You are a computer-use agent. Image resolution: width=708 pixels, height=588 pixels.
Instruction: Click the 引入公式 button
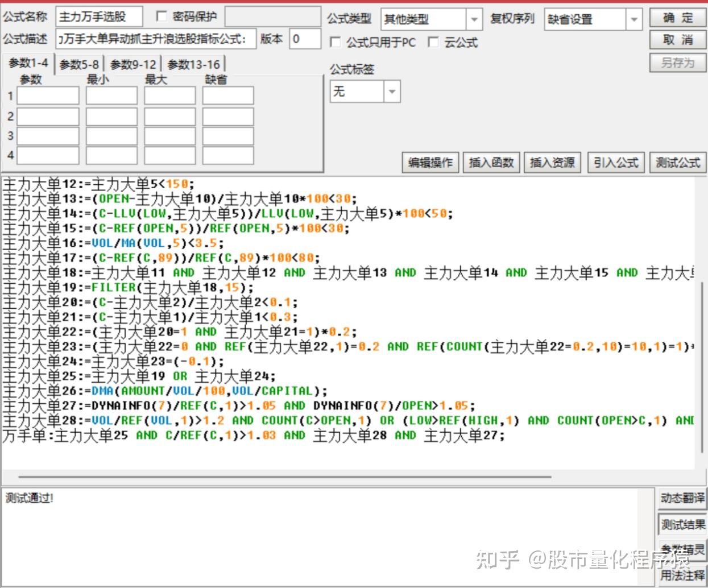coord(616,163)
